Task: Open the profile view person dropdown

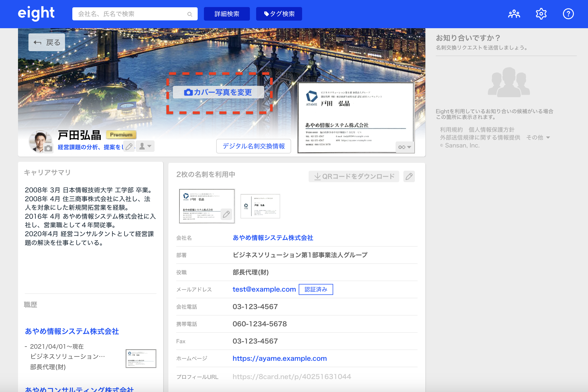Action: point(145,146)
